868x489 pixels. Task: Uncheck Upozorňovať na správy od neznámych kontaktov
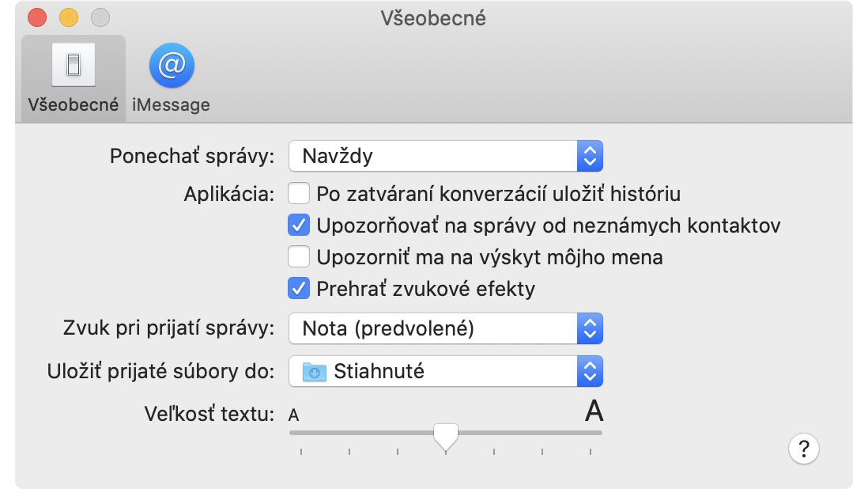(299, 226)
